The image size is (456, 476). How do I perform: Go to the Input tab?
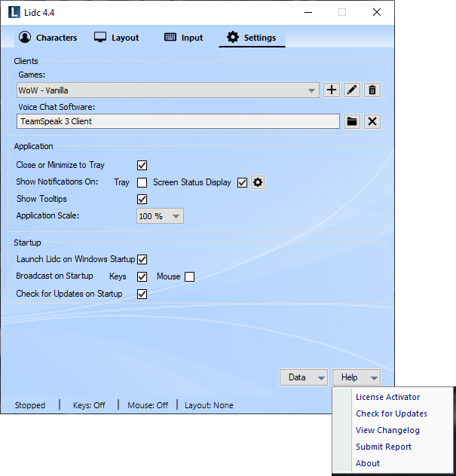(183, 38)
